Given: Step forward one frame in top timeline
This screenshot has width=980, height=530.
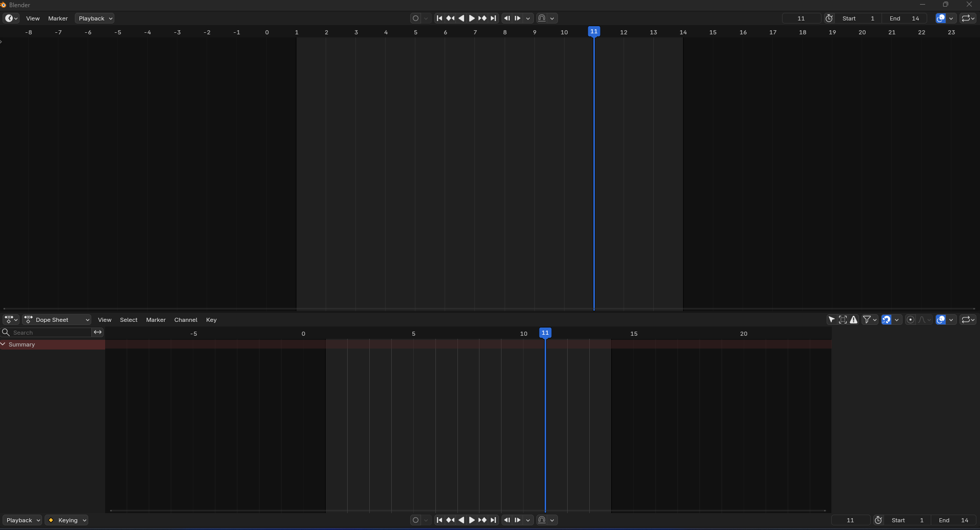Looking at the screenshot, I should pyautogui.click(x=517, y=18).
